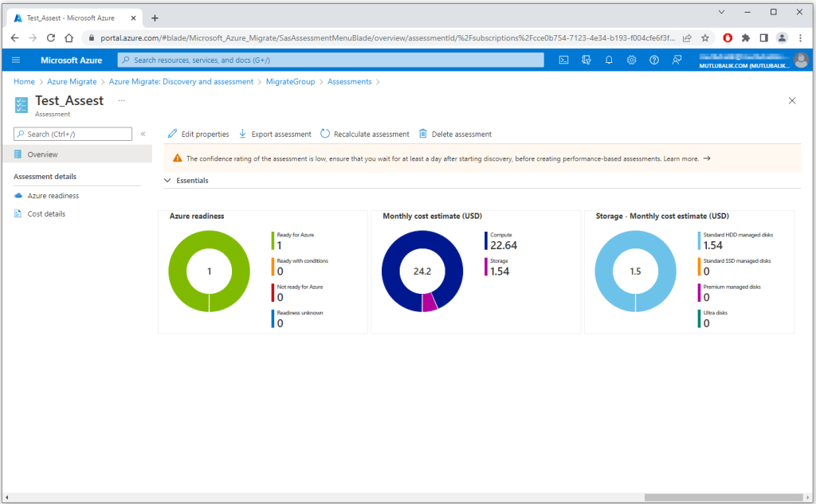Open portal settings gear
The height and width of the screenshot is (504, 816).
[x=631, y=61]
